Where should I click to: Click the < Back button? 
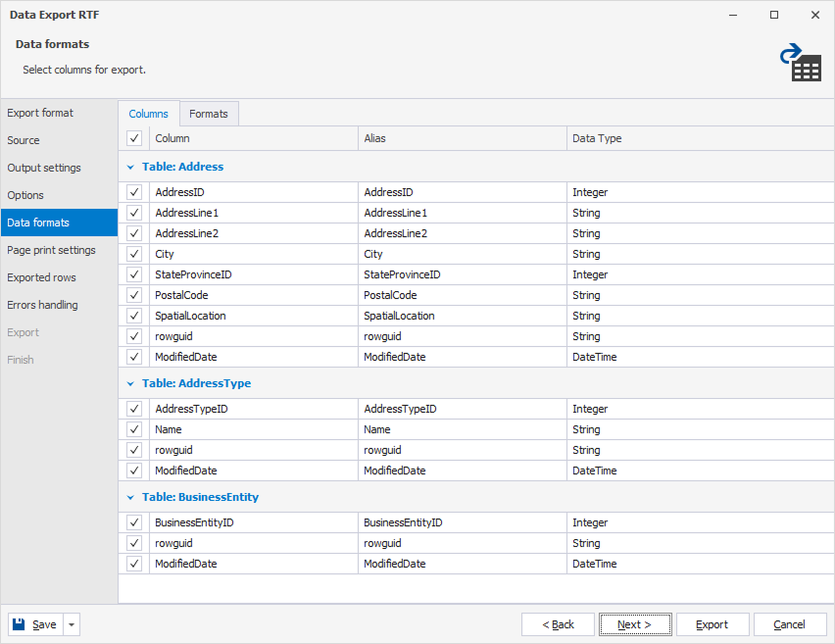558,624
